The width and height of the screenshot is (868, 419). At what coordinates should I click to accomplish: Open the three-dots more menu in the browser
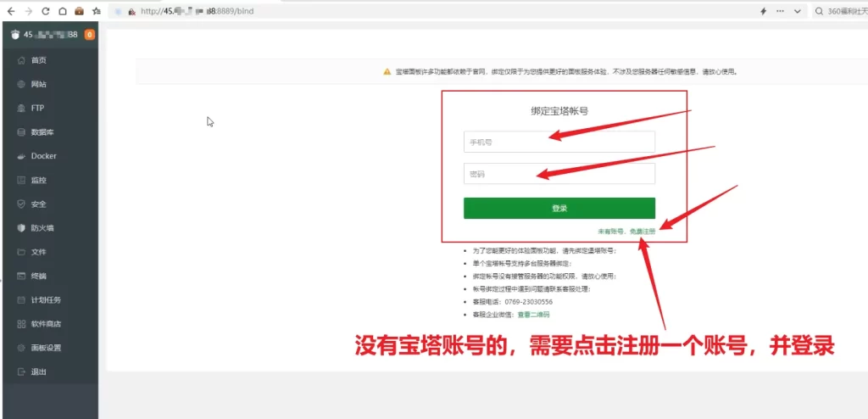click(x=780, y=11)
